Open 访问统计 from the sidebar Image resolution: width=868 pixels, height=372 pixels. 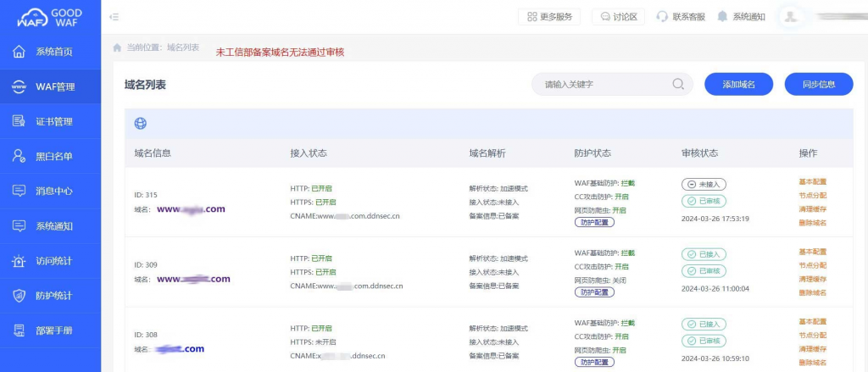pyautogui.click(x=50, y=261)
